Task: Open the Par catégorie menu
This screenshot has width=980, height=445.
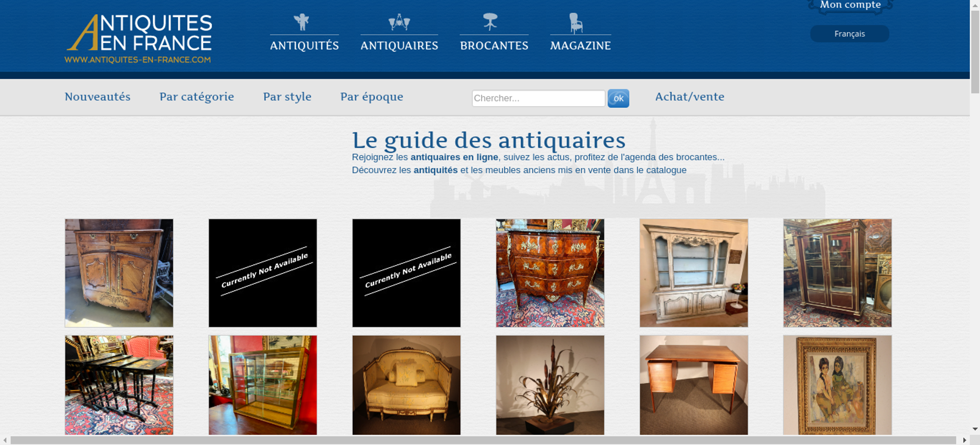Action: 197,97
